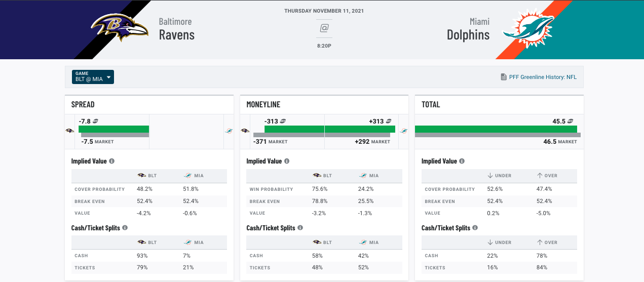The height and width of the screenshot is (282, 644).
Task: Open PFF Greenline History: NFL link
Action: 543,77
